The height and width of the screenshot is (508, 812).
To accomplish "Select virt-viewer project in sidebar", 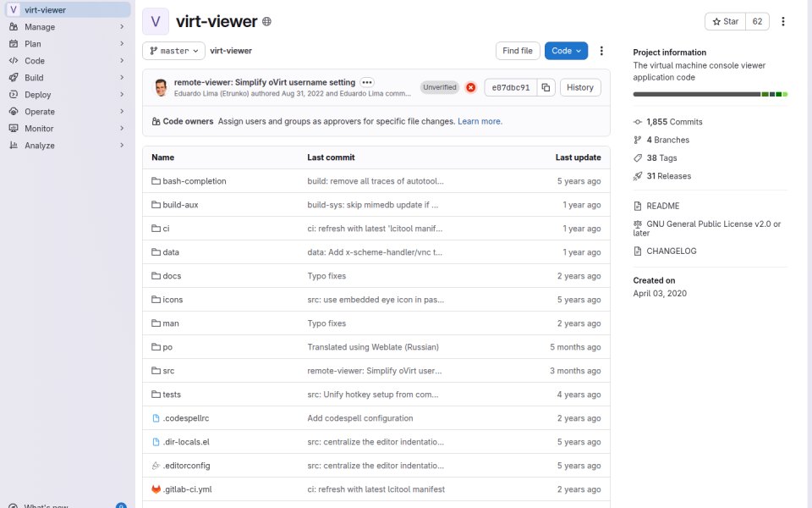I will [68, 10].
